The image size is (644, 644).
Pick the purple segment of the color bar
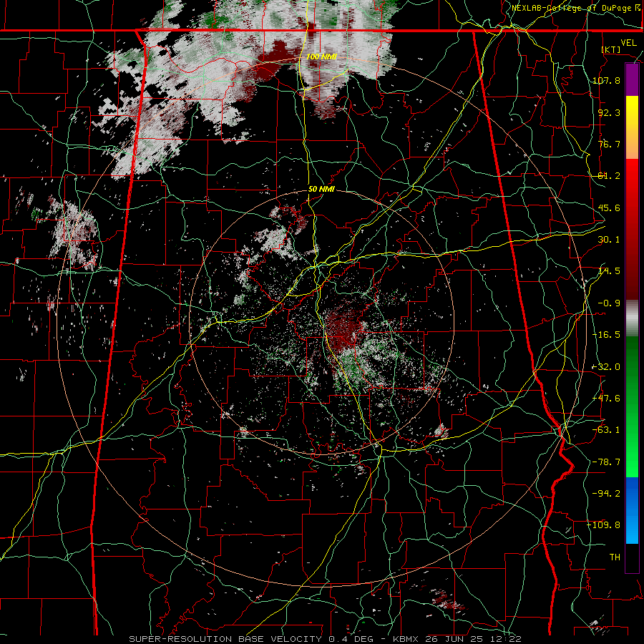(632, 79)
